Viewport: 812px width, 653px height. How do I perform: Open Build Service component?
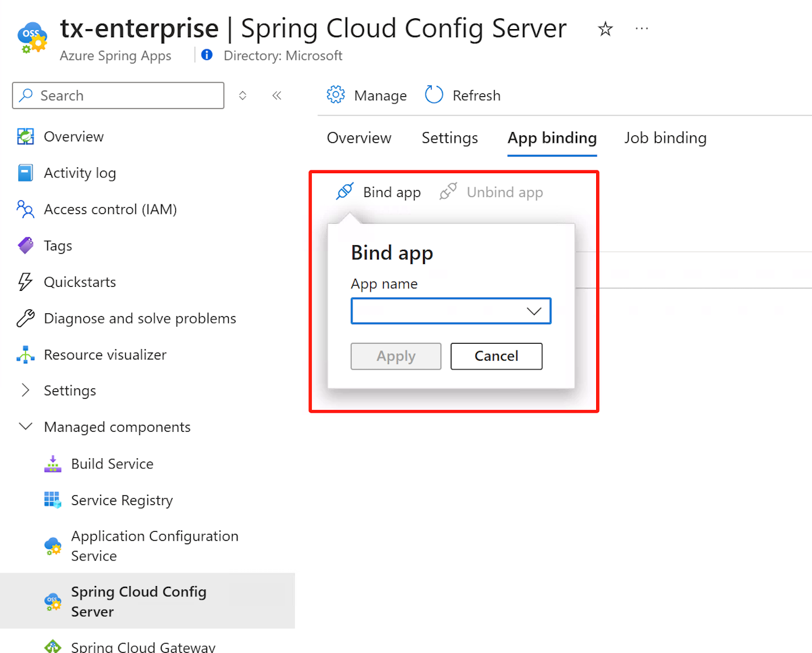pos(112,464)
